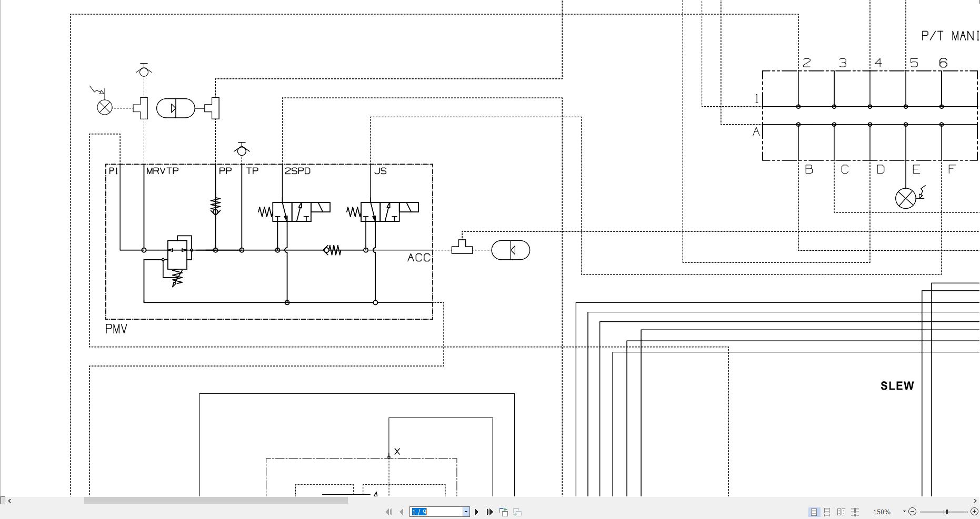Click the PMV label text
This screenshot has height=519, width=980.
tap(116, 329)
